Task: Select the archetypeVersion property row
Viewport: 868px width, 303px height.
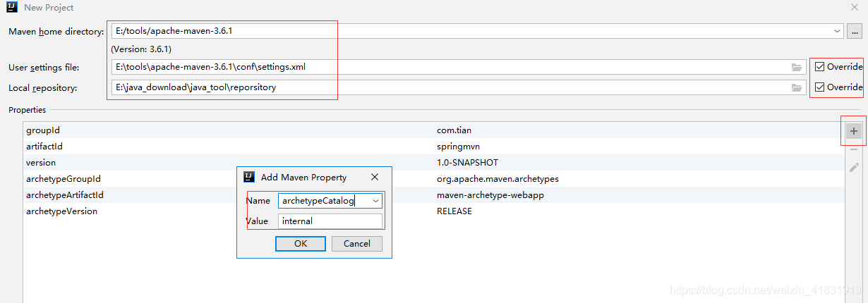Action: pyautogui.click(x=433, y=211)
